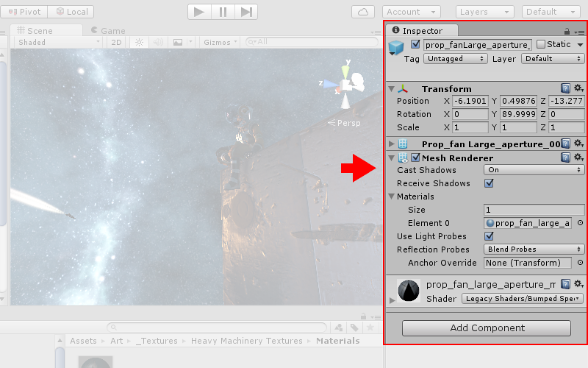Open the Heavy Machinery Textures breadcrumb folder
Screen dimensions: 588x368
[x=246, y=341]
